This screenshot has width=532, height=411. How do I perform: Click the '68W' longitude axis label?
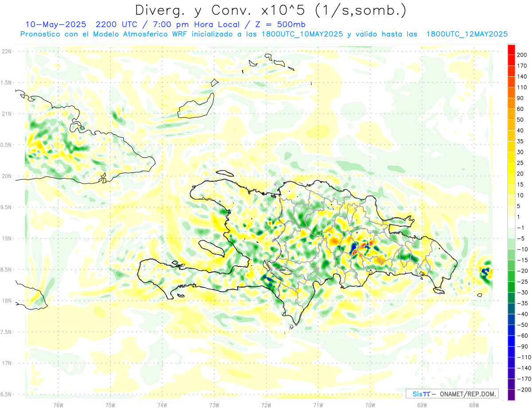(474, 405)
